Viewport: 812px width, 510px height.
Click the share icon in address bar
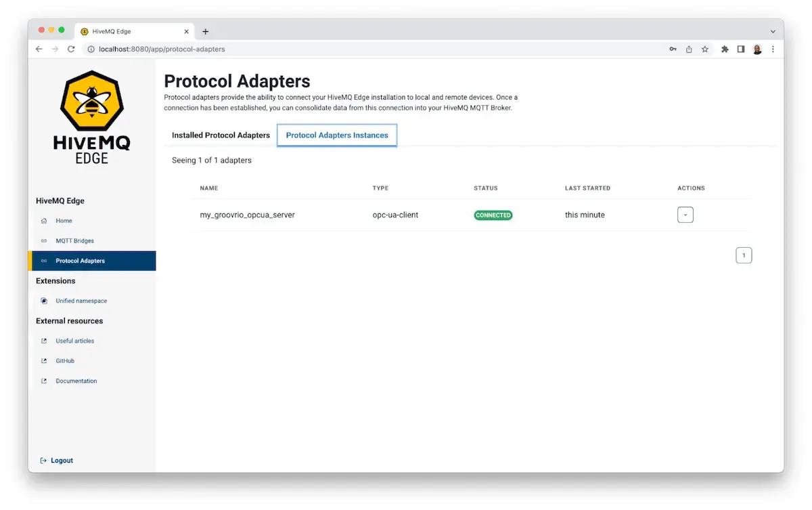click(689, 49)
